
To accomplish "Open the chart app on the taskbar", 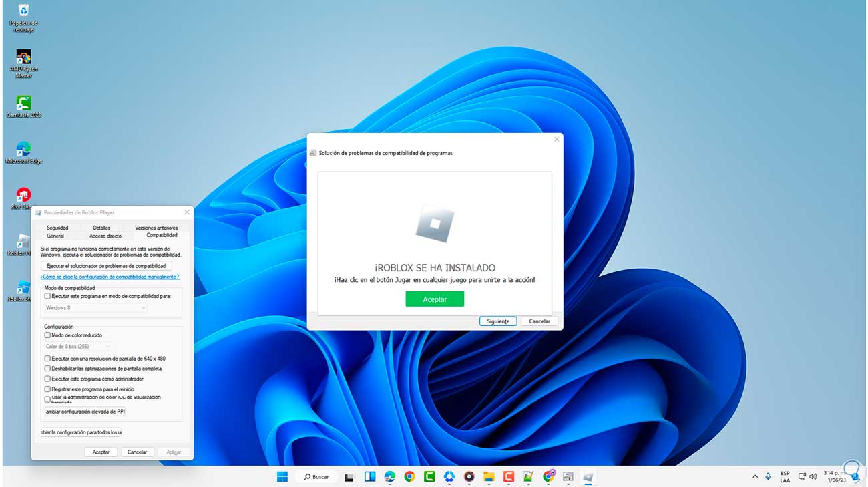I will coord(528,476).
